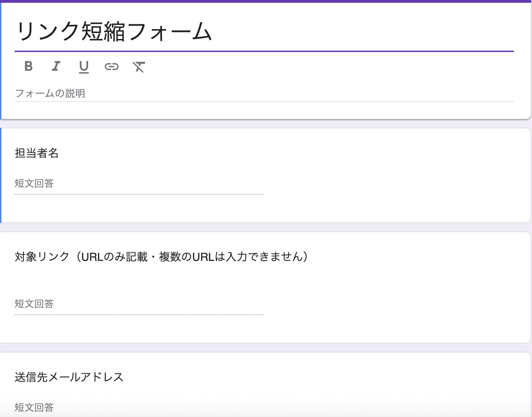Insert a link in the title
Image resolution: width=532 pixels, height=417 pixels.
tap(111, 66)
